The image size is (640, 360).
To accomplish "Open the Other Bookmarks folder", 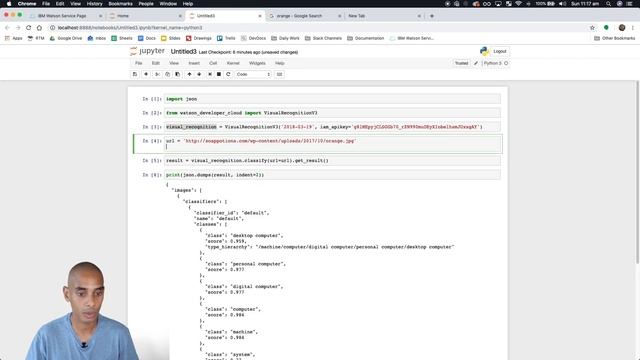I will pyautogui.click(x=615, y=38).
